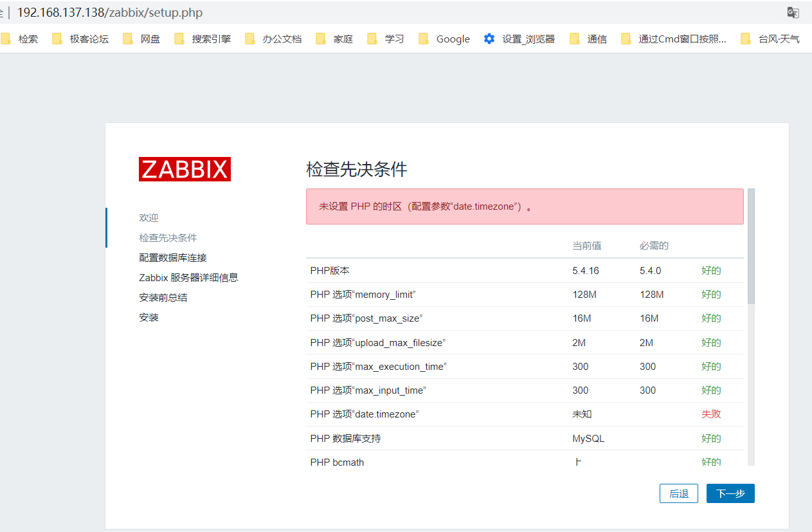Image resolution: width=812 pixels, height=532 pixels.
Task: Click the PHP upload_max_filesize row label
Action: [x=378, y=343]
